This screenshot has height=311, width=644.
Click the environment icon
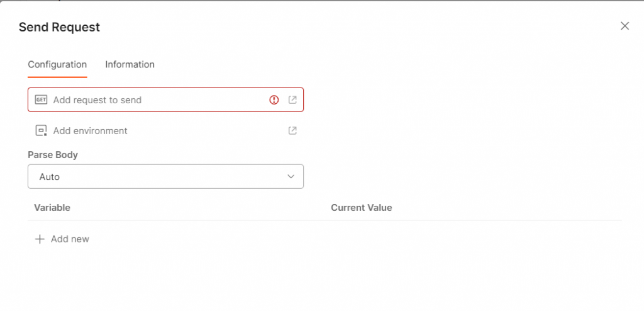[41, 131]
